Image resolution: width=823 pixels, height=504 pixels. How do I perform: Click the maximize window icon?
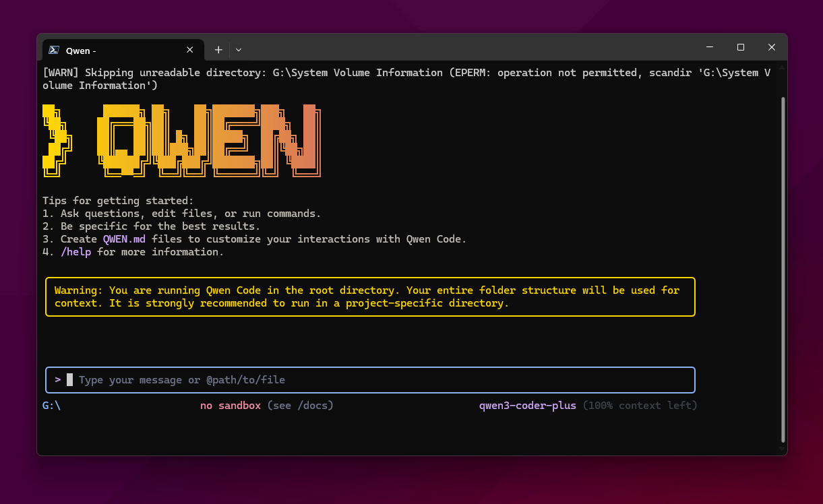(740, 47)
